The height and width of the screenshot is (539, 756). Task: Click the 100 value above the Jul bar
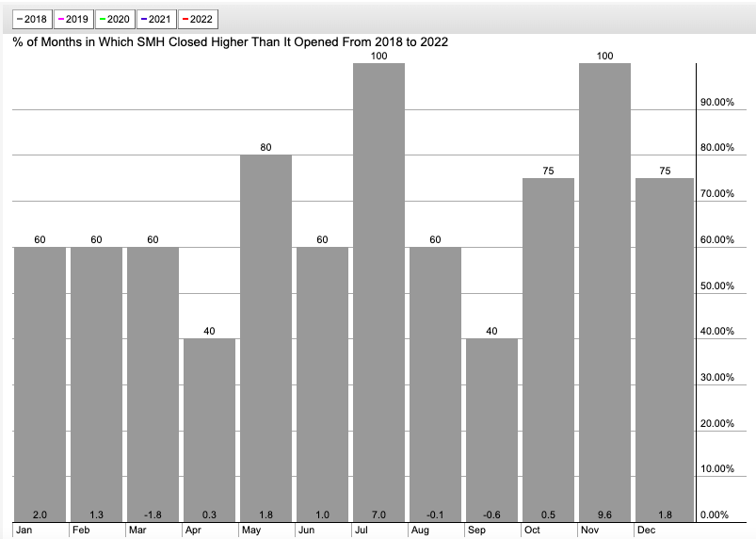point(379,56)
